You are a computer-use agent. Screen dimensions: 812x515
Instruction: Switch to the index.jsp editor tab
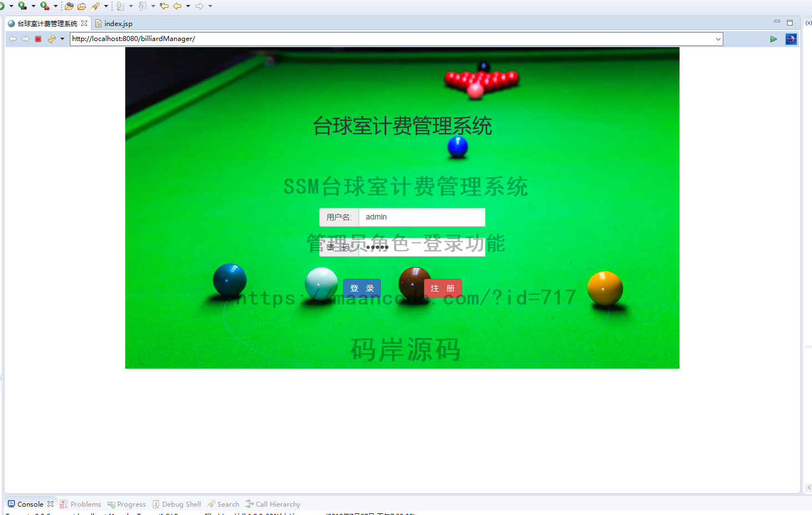tap(114, 23)
